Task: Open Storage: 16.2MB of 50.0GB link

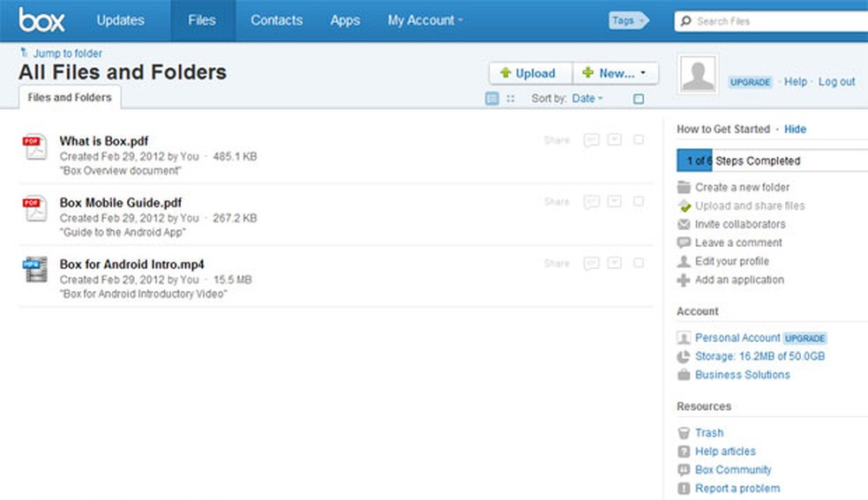Action: [x=759, y=356]
